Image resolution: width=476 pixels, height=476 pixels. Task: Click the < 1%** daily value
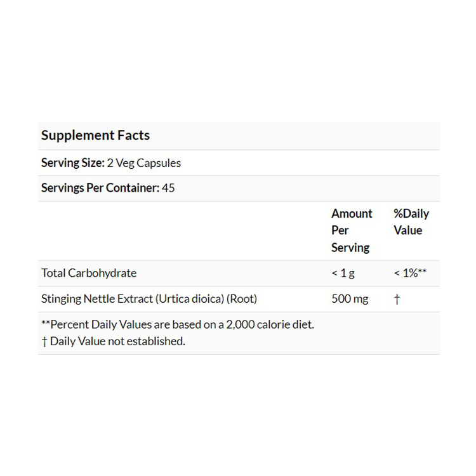click(x=409, y=273)
